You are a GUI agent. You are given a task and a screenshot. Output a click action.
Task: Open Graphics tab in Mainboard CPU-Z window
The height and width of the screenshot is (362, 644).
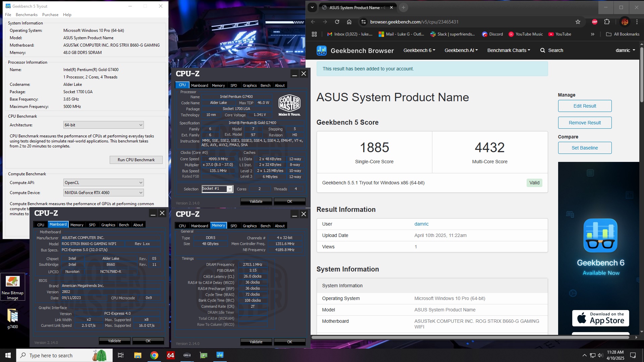108,225
